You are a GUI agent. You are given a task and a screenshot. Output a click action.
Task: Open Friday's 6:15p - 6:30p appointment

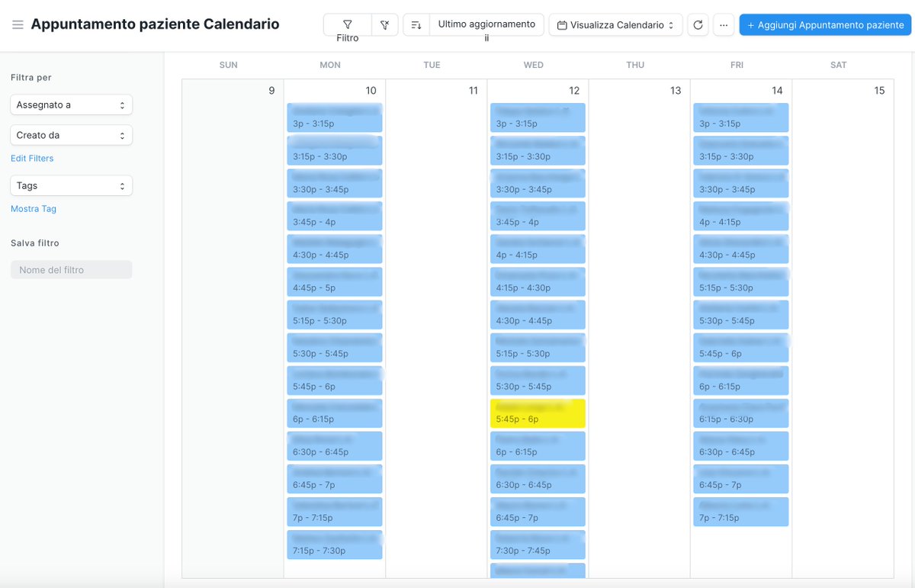[x=741, y=413]
